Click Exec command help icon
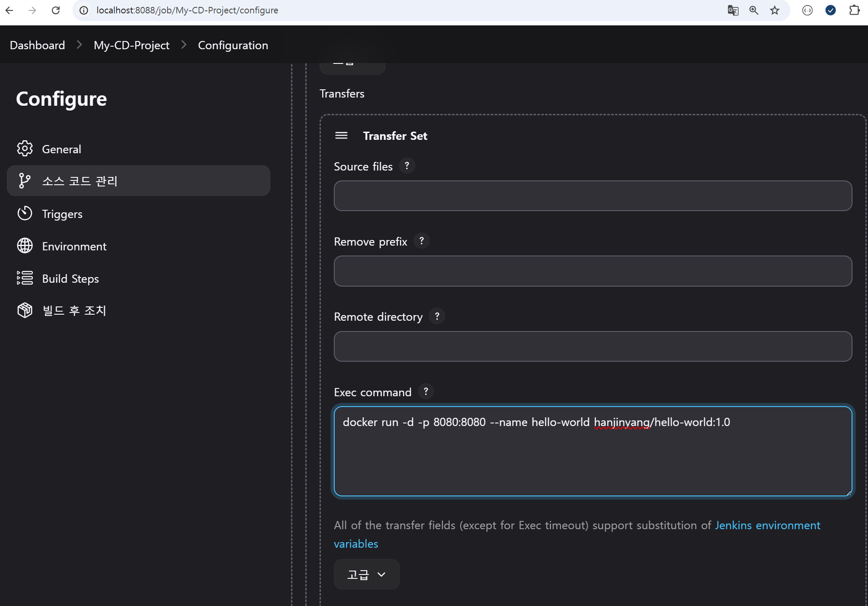 tap(426, 392)
